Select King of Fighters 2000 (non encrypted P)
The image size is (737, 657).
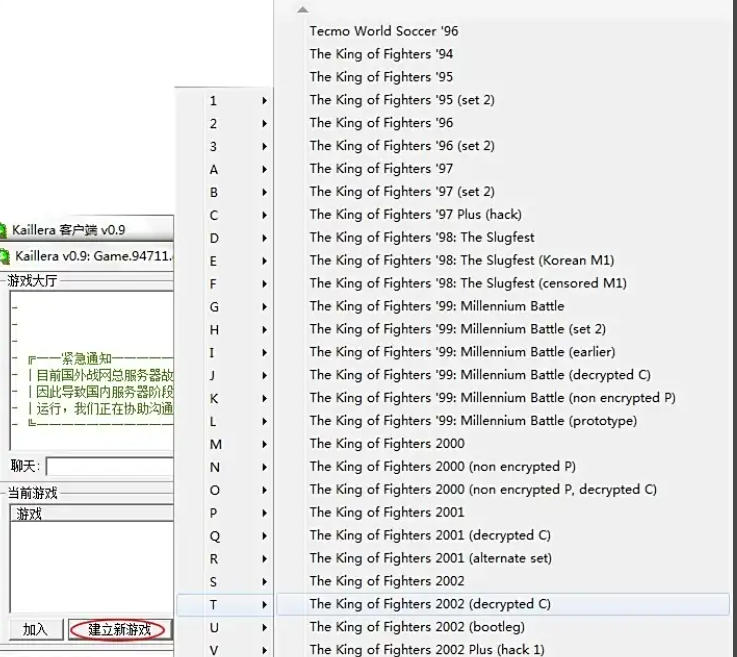[503, 466]
